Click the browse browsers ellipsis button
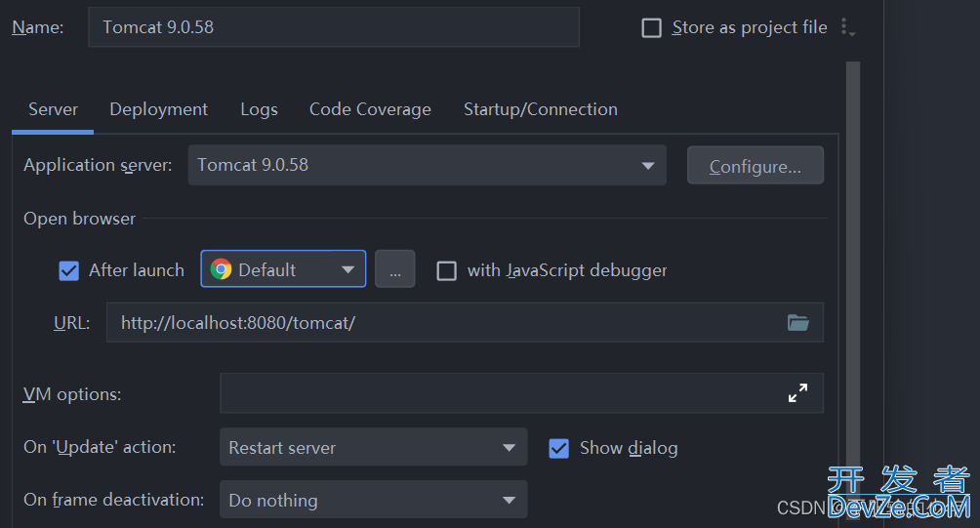Viewport: 980px width, 528px height. click(x=395, y=269)
